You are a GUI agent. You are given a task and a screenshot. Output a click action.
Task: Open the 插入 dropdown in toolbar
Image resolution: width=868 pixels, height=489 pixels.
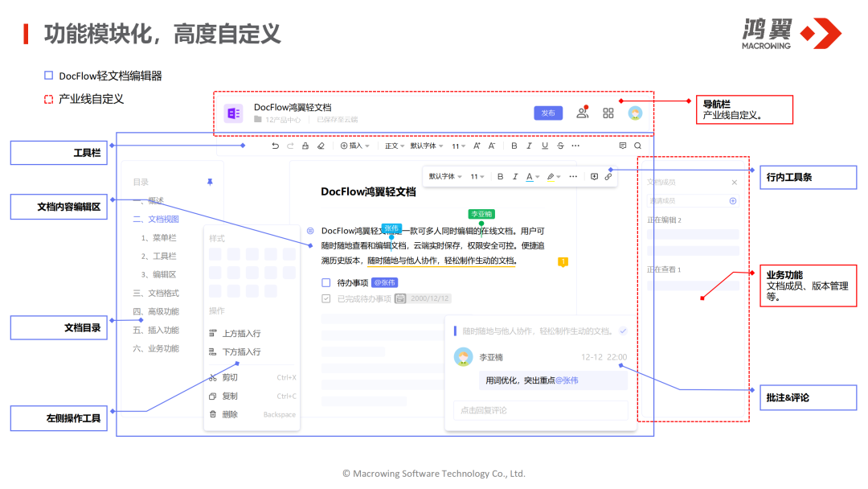[355, 146]
